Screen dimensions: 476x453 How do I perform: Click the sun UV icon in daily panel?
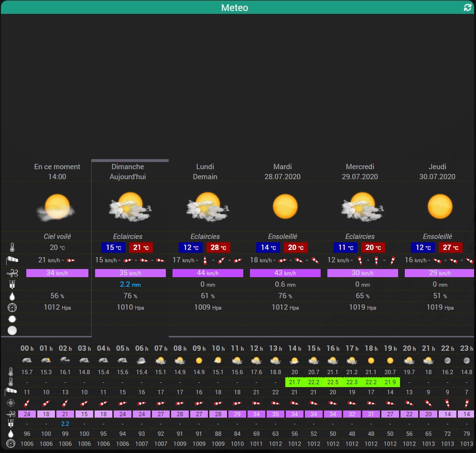pos(12,319)
